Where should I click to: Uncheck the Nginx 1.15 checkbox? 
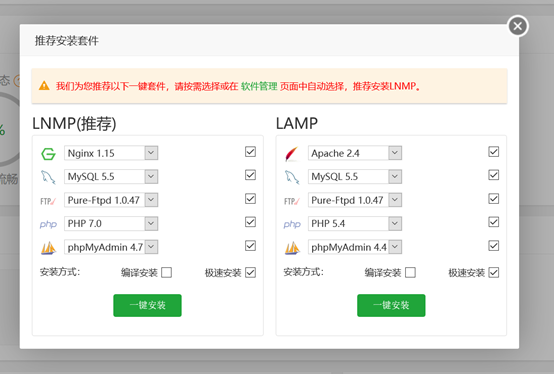[x=250, y=152]
